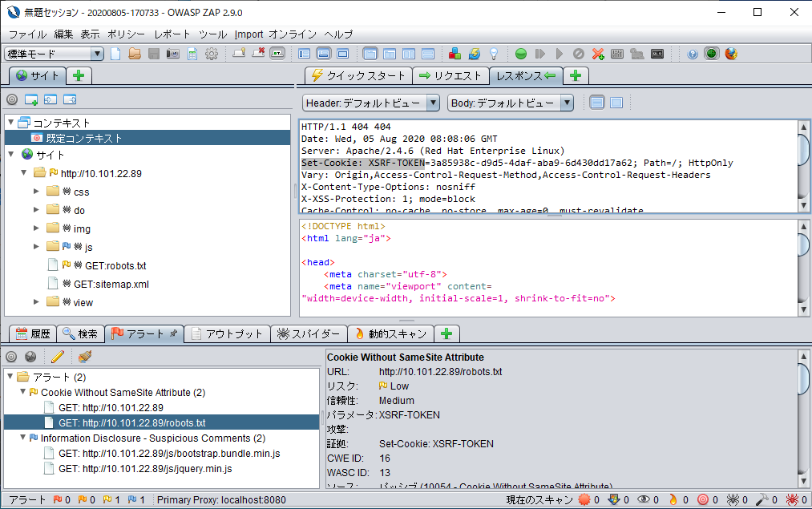812x509 pixels.
Task: Collapse Cookie Without SameSite Attribute alert group
Action: (x=22, y=392)
